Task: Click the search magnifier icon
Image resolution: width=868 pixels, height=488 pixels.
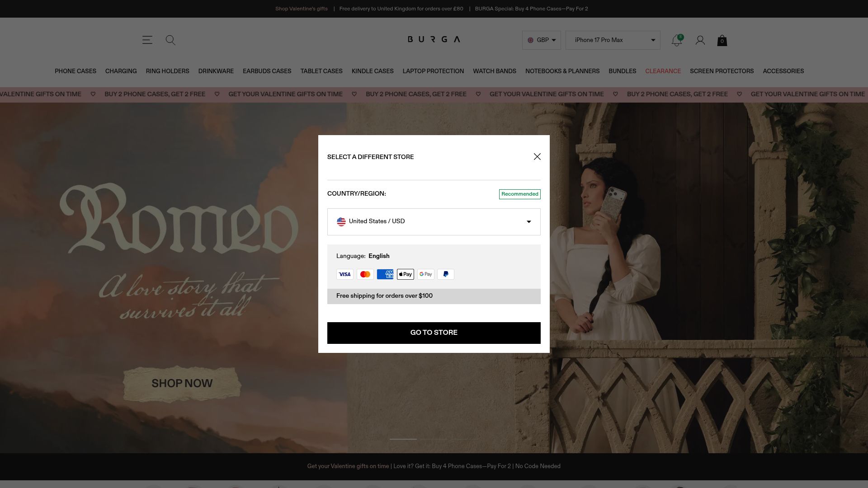Action: [170, 40]
